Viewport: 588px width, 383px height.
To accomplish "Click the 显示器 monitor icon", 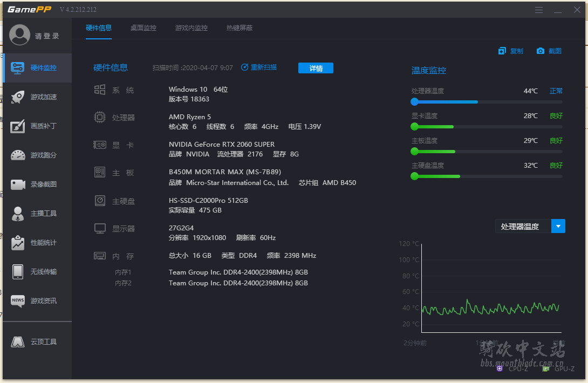I will point(100,228).
